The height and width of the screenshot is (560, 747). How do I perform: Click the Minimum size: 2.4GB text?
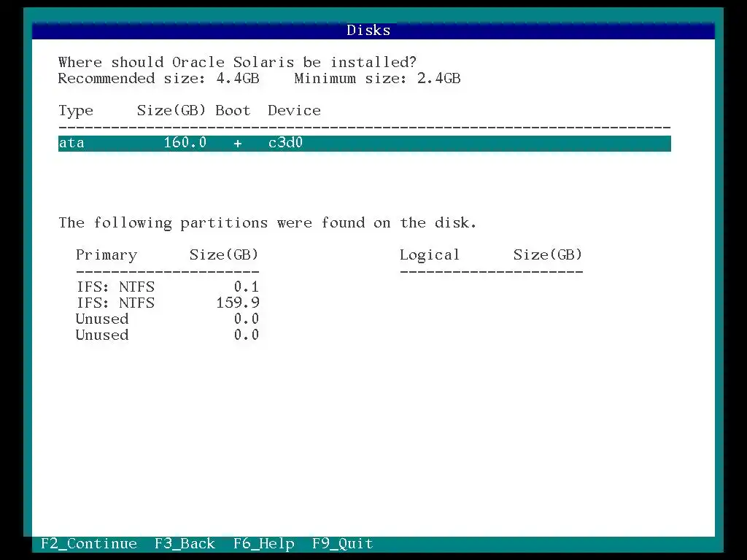tap(377, 79)
